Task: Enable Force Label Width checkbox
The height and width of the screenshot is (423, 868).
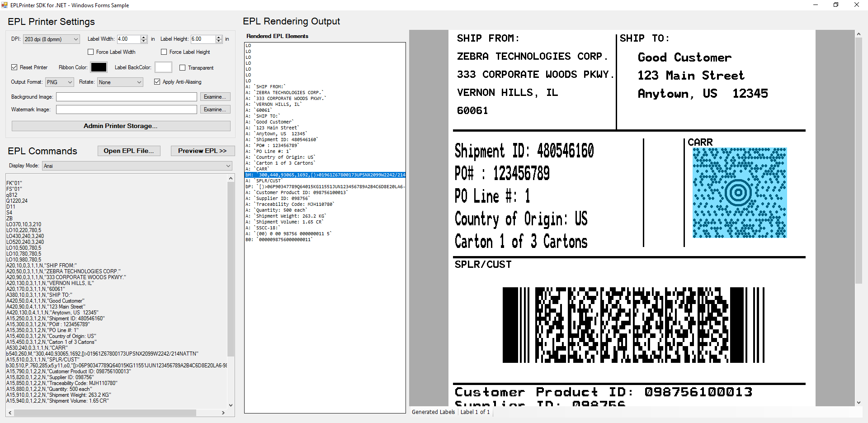Action: pyautogui.click(x=91, y=52)
